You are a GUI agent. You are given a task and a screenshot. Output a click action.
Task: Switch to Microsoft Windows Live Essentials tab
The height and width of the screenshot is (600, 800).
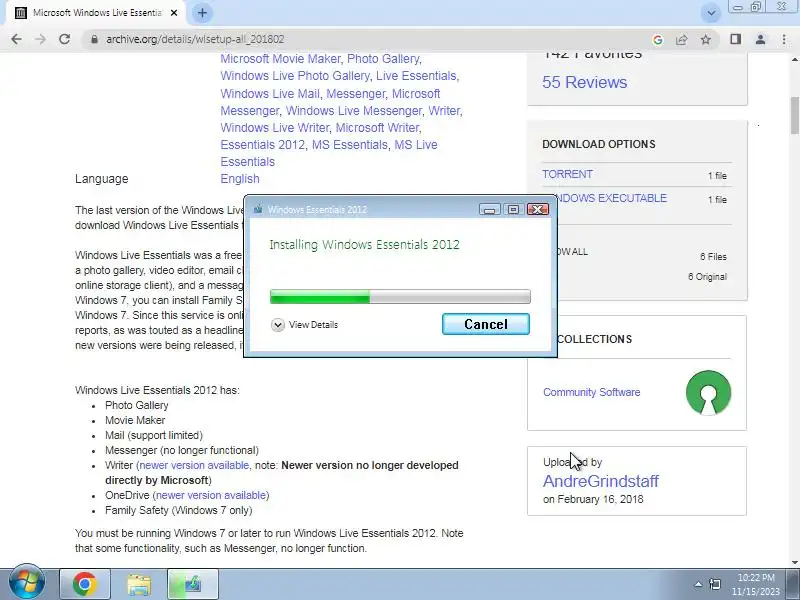pyautogui.click(x=97, y=13)
